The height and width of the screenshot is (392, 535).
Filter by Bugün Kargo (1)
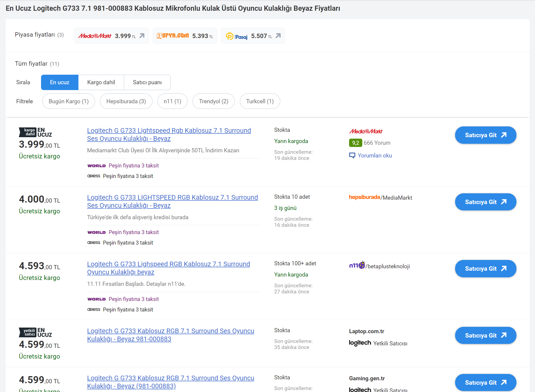pos(69,101)
